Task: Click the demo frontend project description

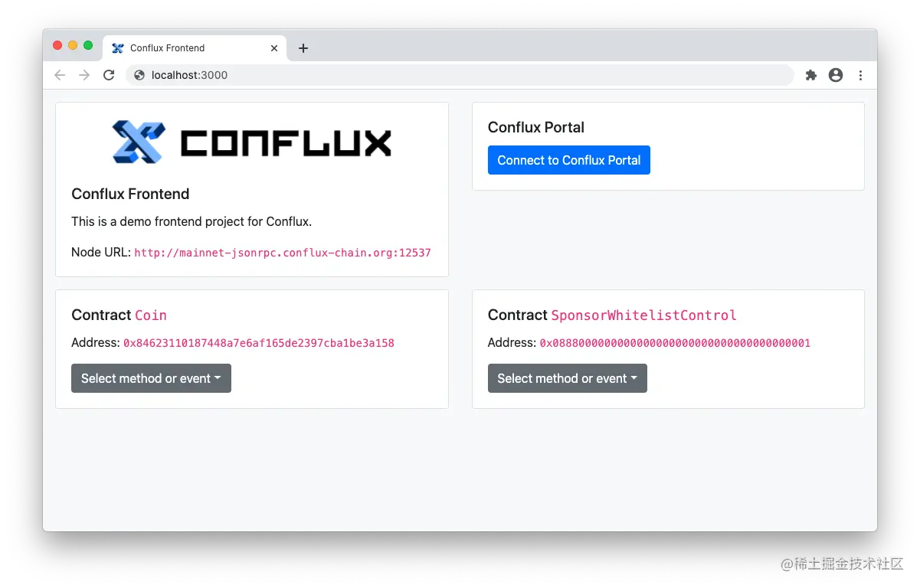Action: [x=192, y=222]
